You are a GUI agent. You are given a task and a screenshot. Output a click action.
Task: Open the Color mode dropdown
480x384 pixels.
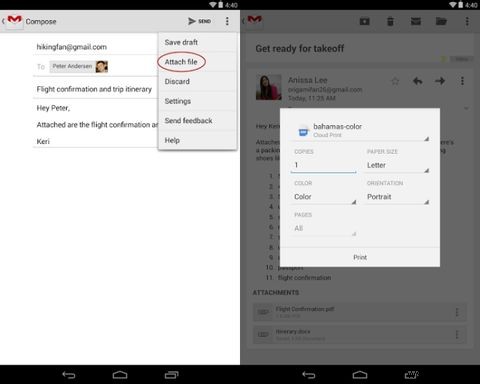[324, 197]
